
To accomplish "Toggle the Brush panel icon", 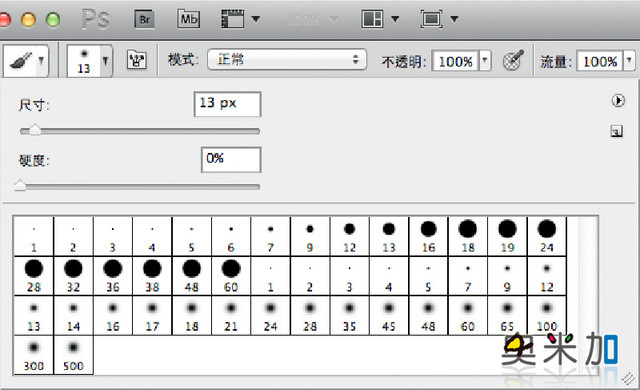I will [x=137, y=61].
